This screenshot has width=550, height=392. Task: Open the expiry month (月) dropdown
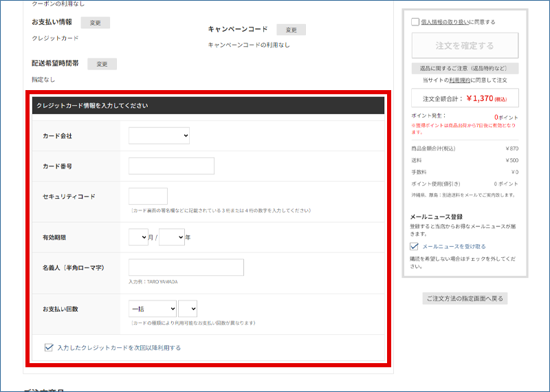pyautogui.click(x=138, y=237)
